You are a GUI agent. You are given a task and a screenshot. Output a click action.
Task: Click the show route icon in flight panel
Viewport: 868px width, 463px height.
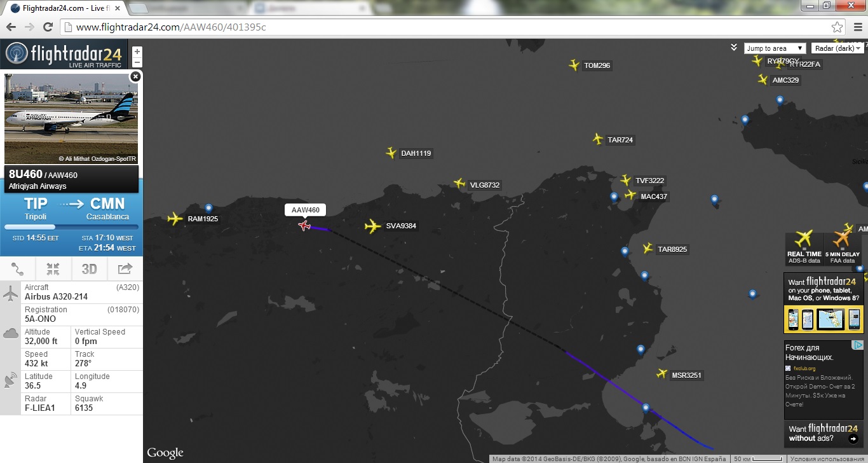pos(18,269)
